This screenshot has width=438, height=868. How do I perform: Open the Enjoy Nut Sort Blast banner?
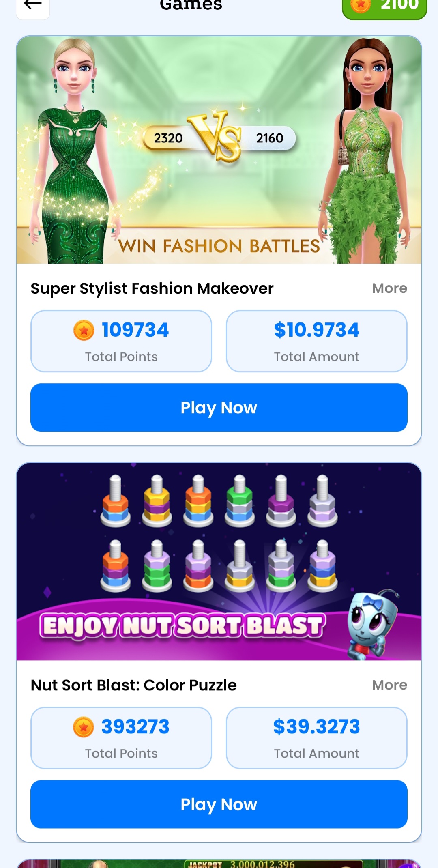tap(219, 562)
